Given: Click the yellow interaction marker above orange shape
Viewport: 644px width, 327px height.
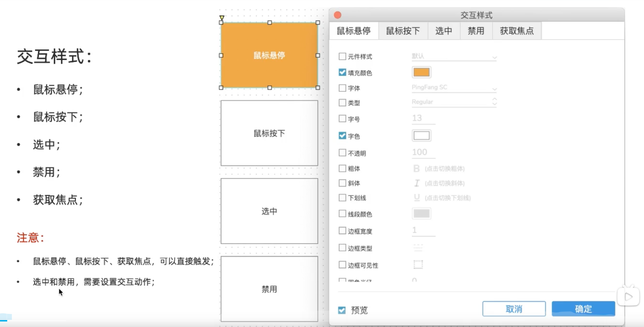Looking at the screenshot, I should click(222, 18).
